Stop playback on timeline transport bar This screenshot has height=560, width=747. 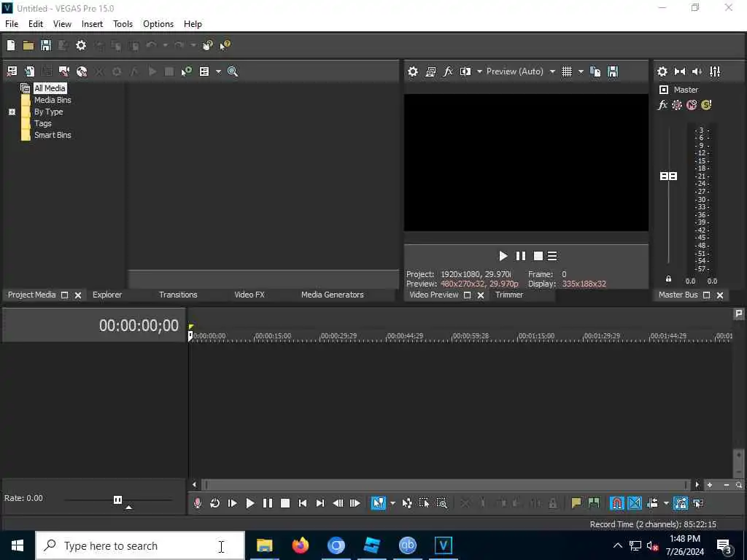pos(285,503)
